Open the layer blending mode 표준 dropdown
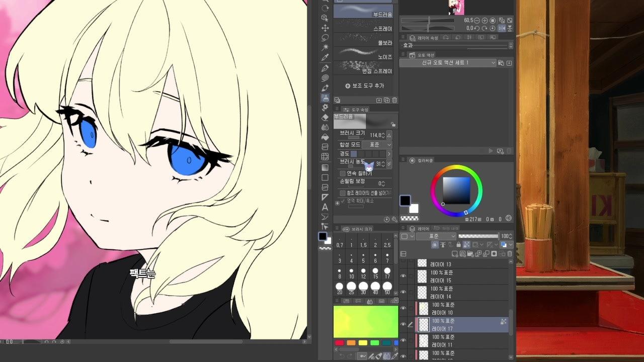Image resolution: width=644 pixels, height=362 pixels. point(436,236)
